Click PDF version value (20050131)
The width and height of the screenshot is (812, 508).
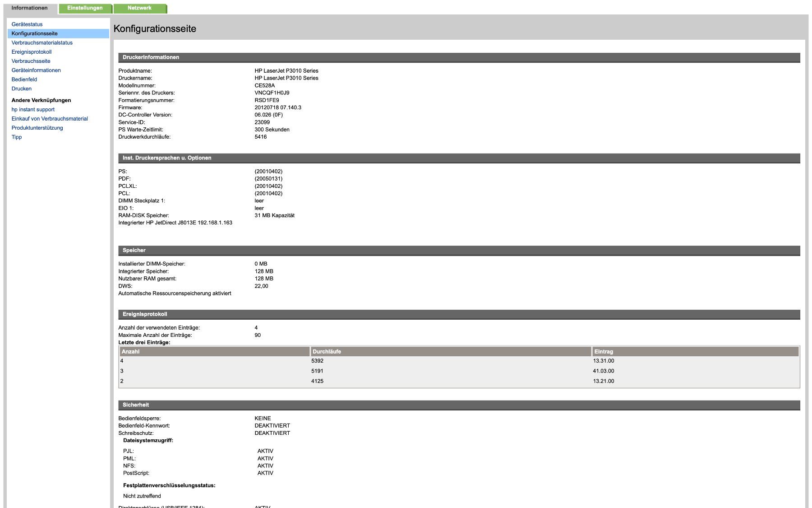[x=268, y=179]
